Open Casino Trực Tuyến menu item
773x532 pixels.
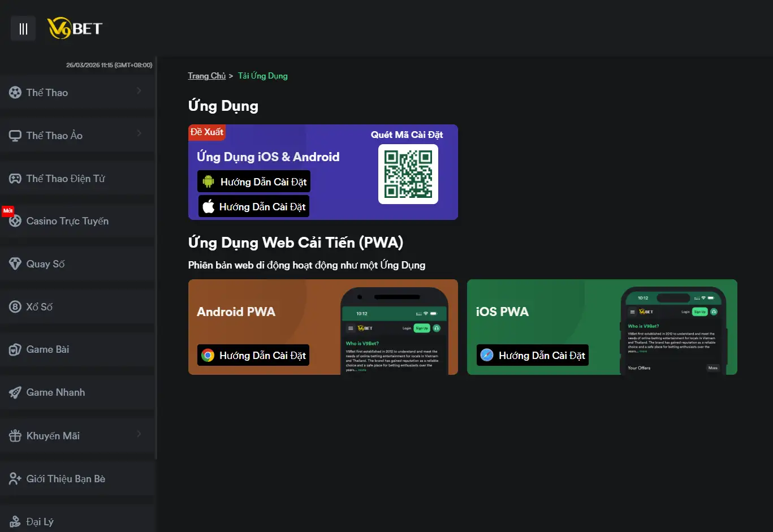pyautogui.click(x=67, y=221)
